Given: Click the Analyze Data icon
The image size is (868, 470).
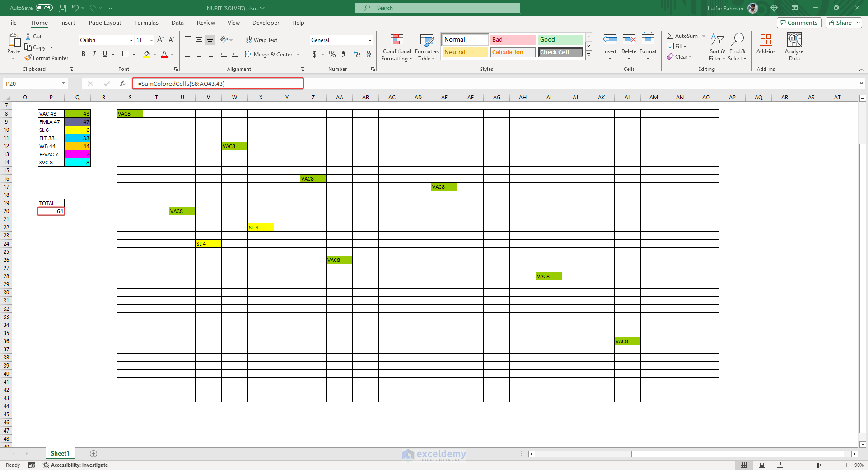Looking at the screenshot, I should (794, 47).
